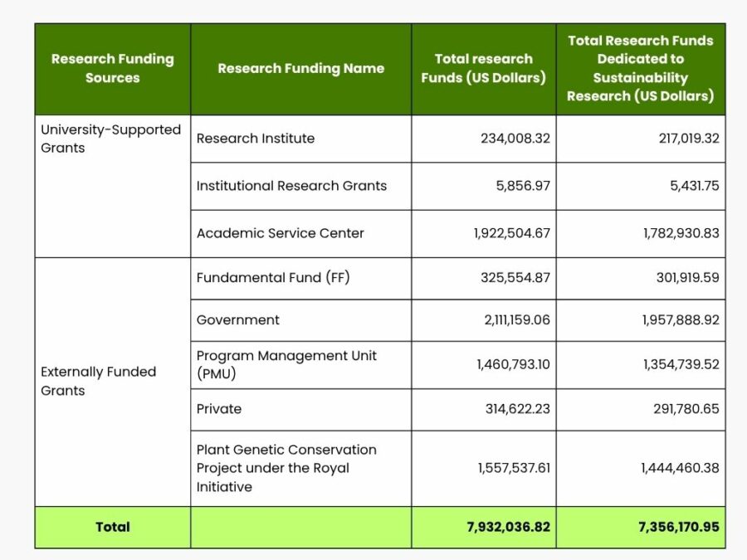The height and width of the screenshot is (560, 747).
Task: Click the Total research Funds header
Action: pos(483,69)
